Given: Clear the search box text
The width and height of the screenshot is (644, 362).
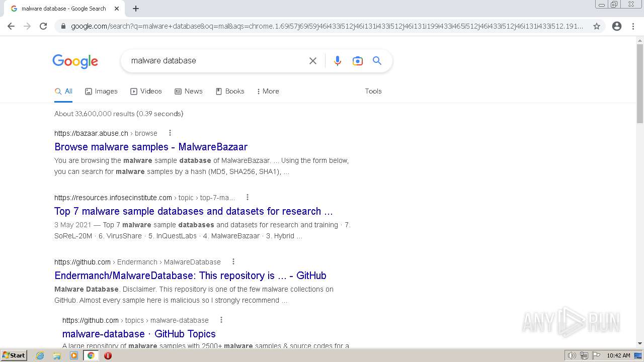Looking at the screenshot, I should 313,61.
